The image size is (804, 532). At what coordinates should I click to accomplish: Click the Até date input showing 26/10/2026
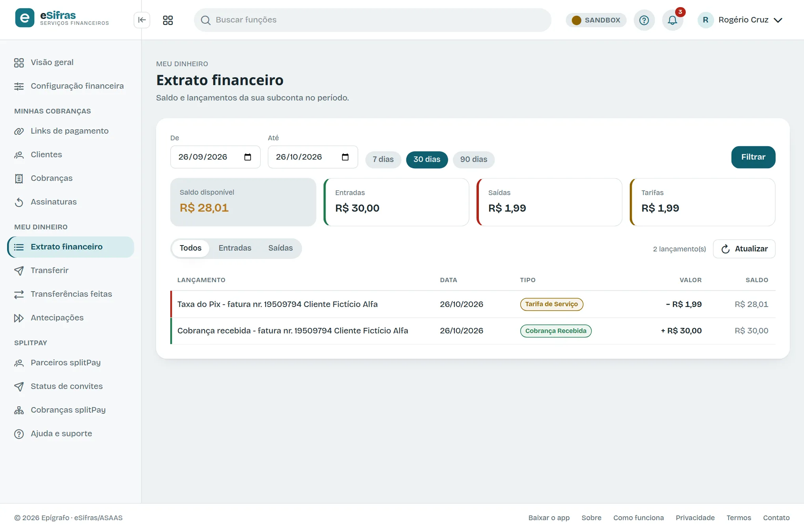[313, 157]
